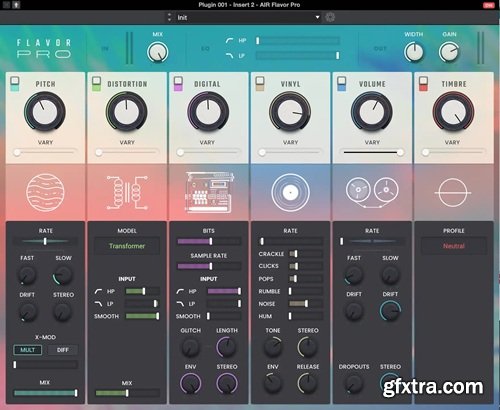The image size is (500, 410).
Task: Click the Pitch Mix slider
Action: coord(45,393)
